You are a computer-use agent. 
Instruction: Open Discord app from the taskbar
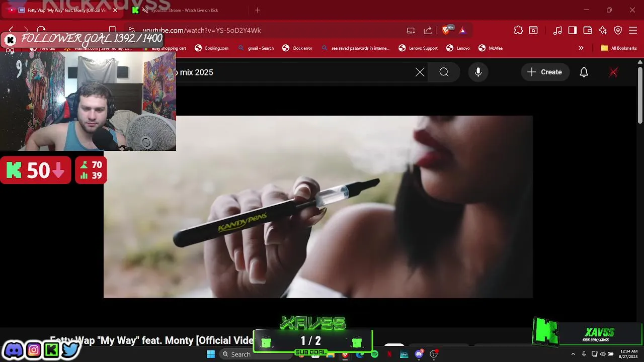click(x=419, y=354)
